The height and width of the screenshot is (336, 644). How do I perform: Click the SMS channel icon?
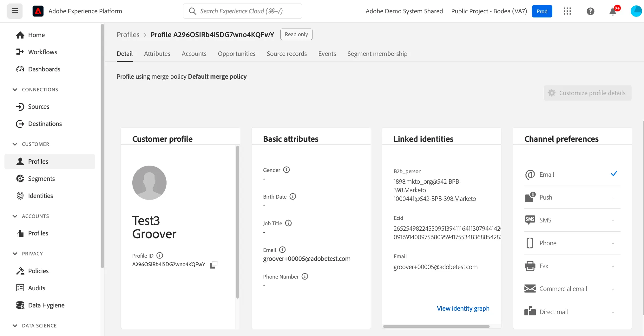pyautogui.click(x=530, y=220)
